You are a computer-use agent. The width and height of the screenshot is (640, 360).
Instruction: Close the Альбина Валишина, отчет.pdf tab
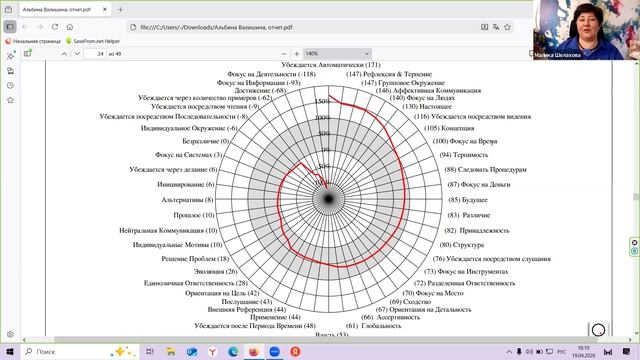coord(104,9)
